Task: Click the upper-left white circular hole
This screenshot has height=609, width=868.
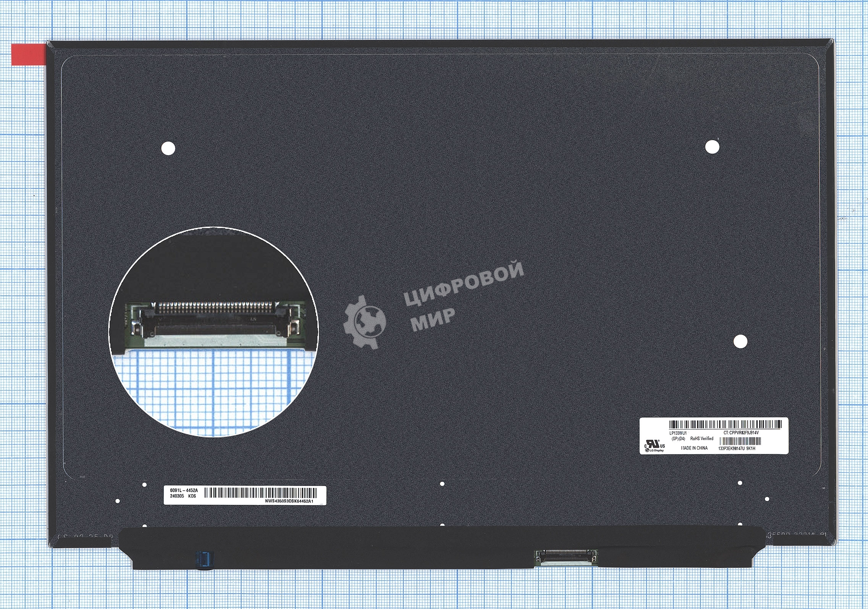Action: click(x=168, y=148)
